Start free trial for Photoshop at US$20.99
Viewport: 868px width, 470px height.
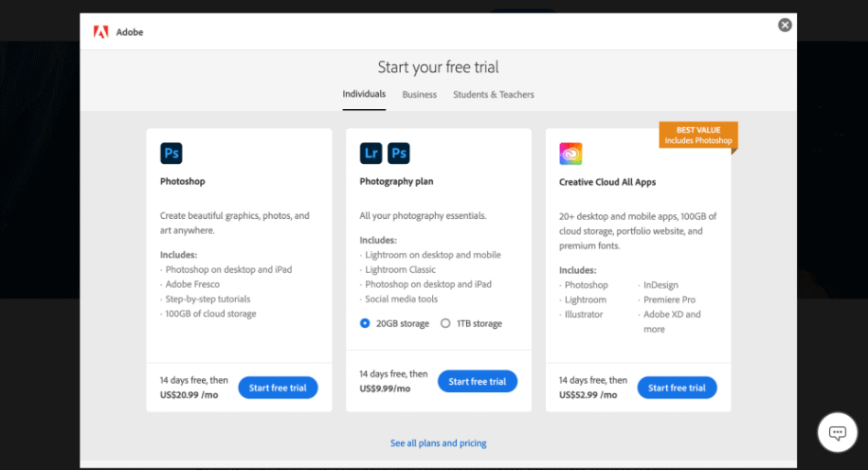click(x=278, y=388)
